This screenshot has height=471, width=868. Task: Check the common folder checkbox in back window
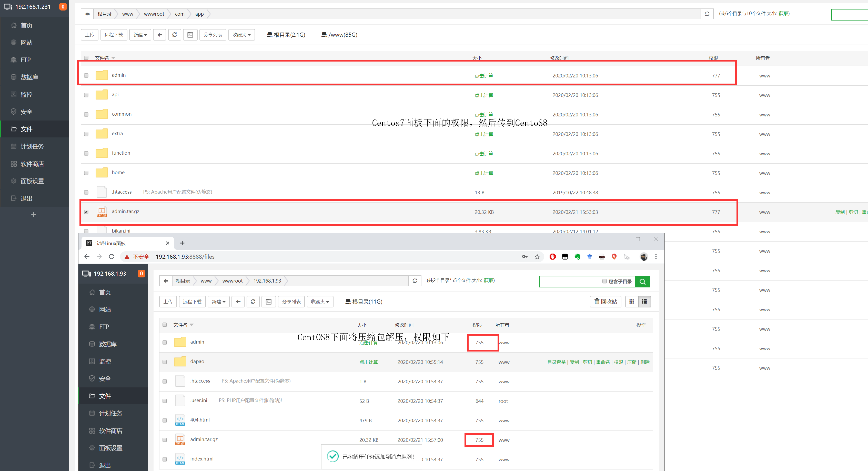86,115
